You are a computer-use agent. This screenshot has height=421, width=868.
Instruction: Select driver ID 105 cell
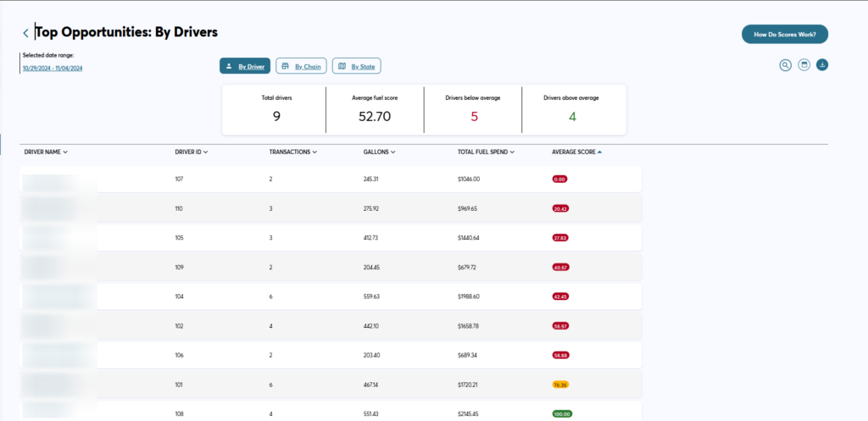pos(179,238)
